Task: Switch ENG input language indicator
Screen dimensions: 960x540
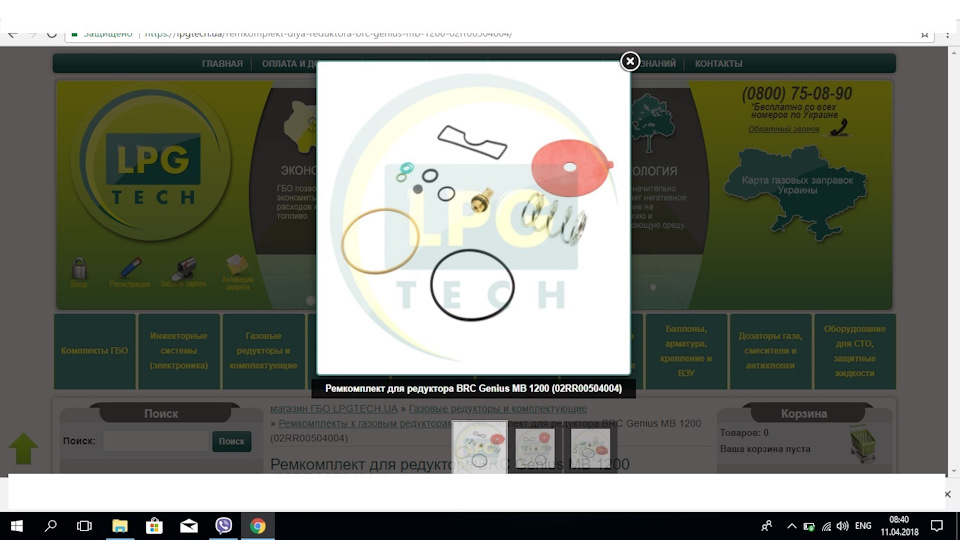Action: [863, 526]
